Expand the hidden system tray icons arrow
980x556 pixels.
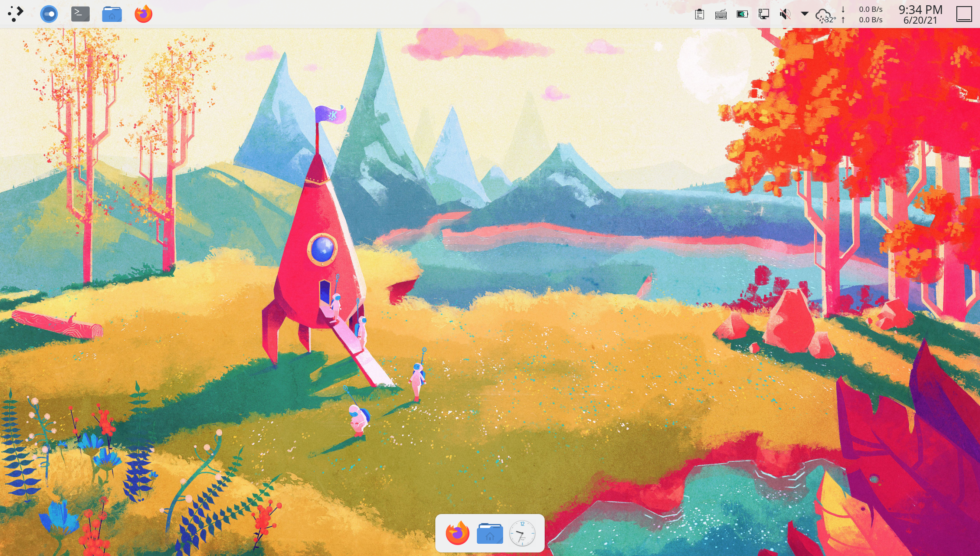coord(805,14)
